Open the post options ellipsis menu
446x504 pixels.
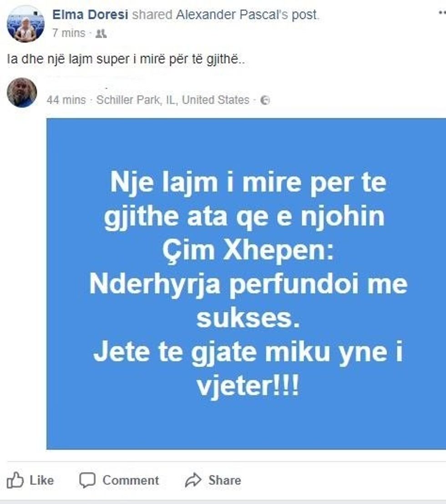(442, 13)
